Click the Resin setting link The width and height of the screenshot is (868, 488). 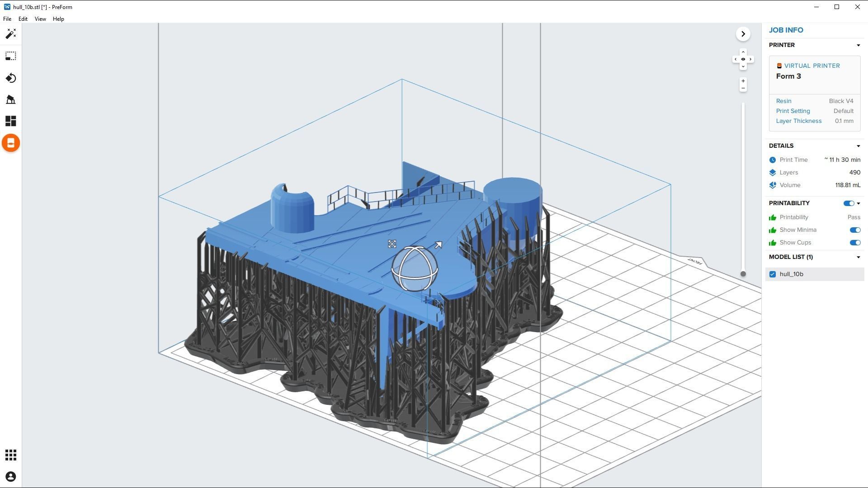(x=783, y=101)
